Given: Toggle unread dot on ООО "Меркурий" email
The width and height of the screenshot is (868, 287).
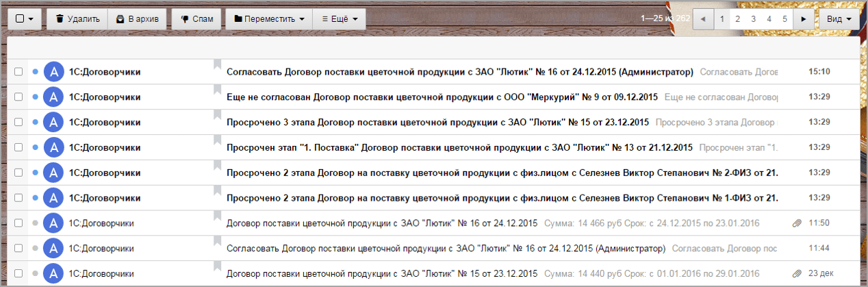Looking at the screenshot, I should coord(35,97).
